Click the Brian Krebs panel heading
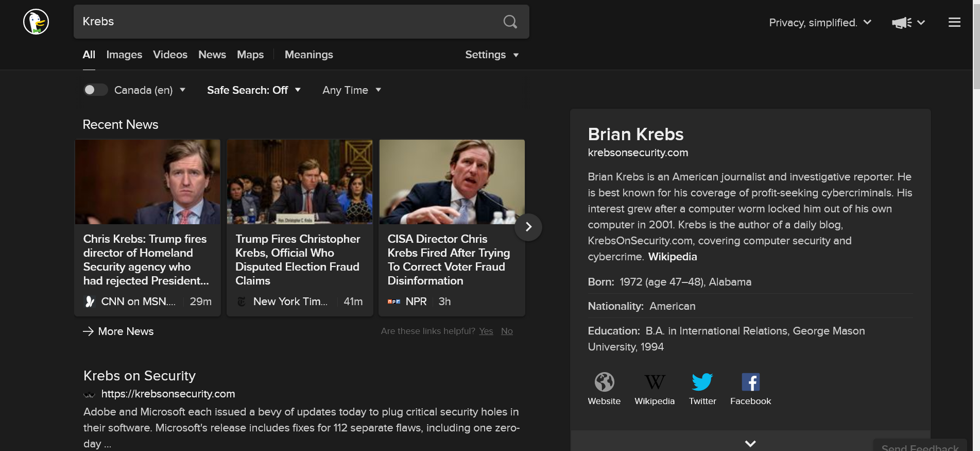The image size is (980, 451). pyautogui.click(x=635, y=134)
